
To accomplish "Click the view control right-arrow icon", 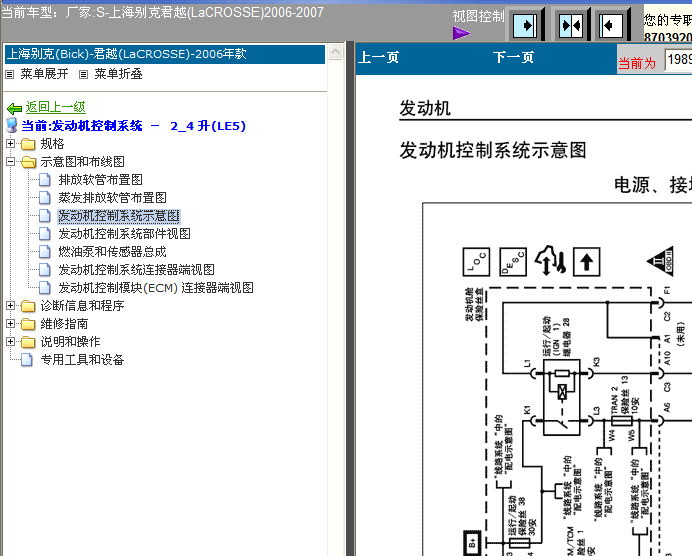I will point(525,26).
